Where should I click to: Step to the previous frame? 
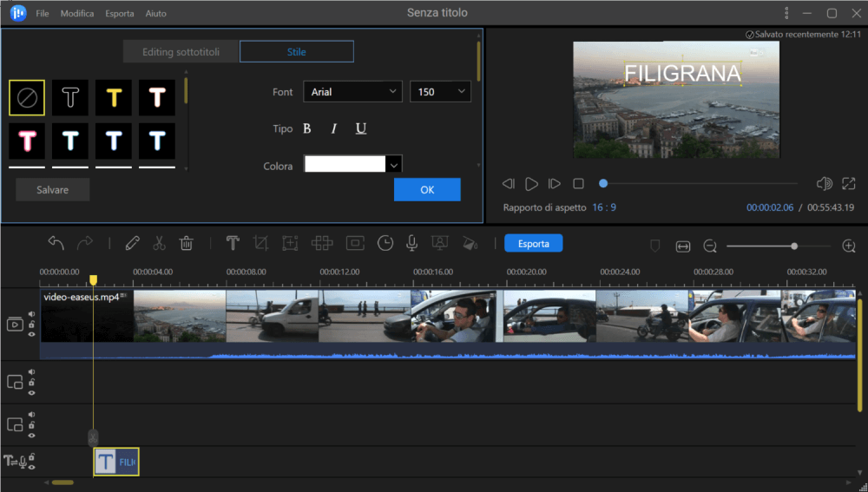coord(508,184)
